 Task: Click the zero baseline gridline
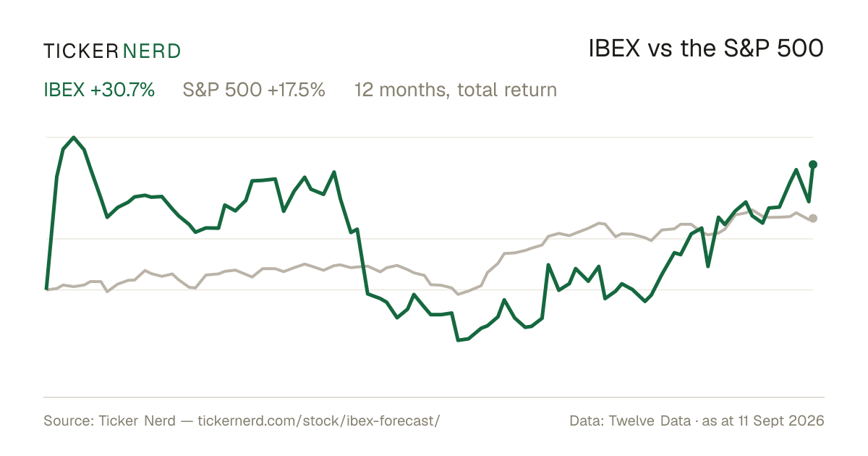coord(430,290)
